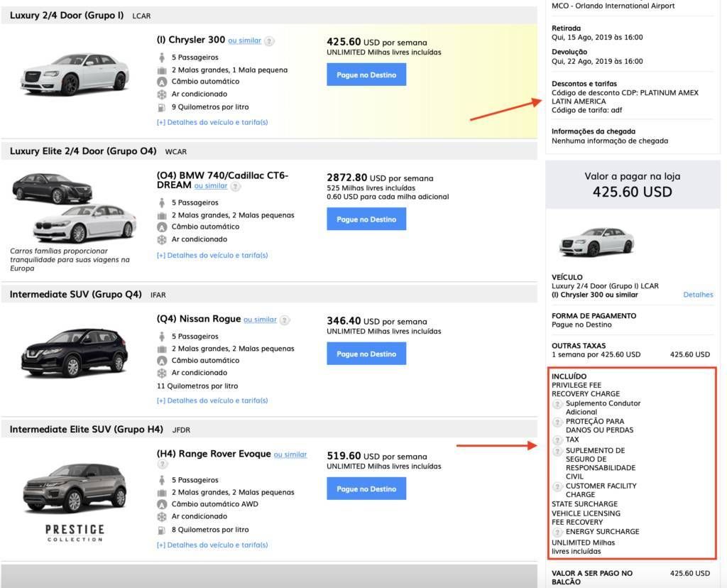Click the Range Rover Evoque car image
The image size is (727, 588).
pos(74,488)
